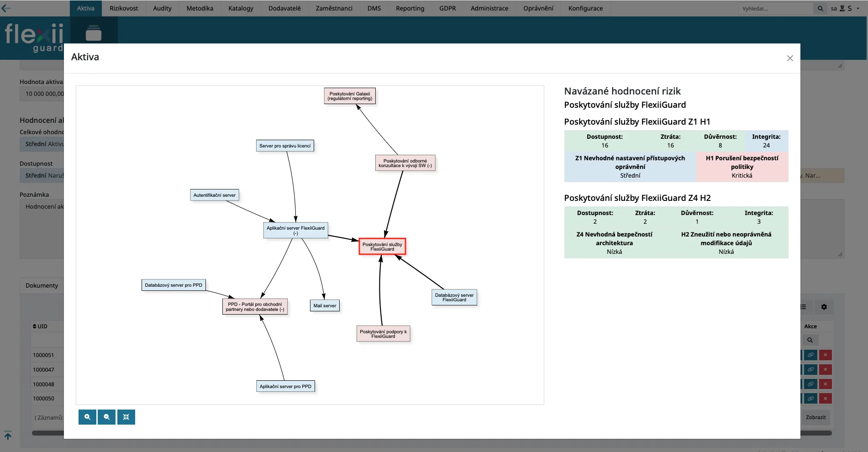Click the scroll-to-top arrow icon

pos(8,435)
